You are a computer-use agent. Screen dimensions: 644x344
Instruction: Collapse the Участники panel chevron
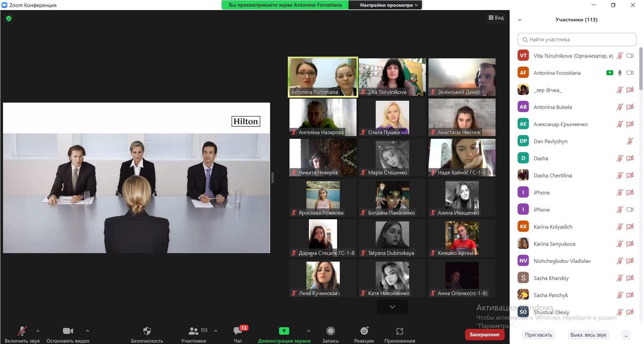pos(520,20)
